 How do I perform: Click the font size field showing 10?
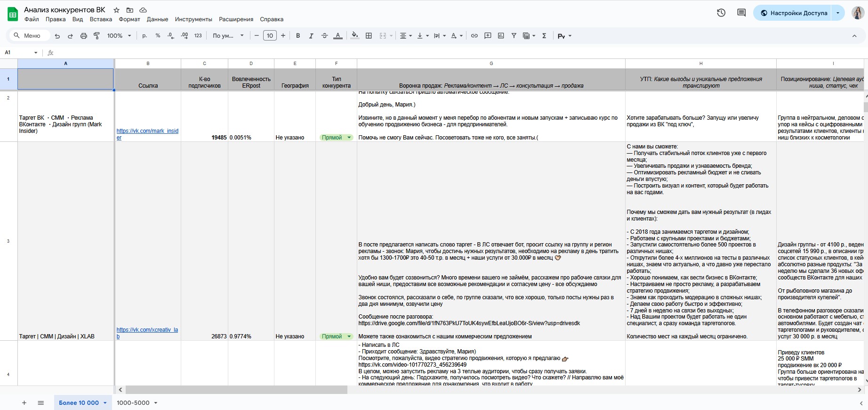pyautogui.click(x=270, y=36)
